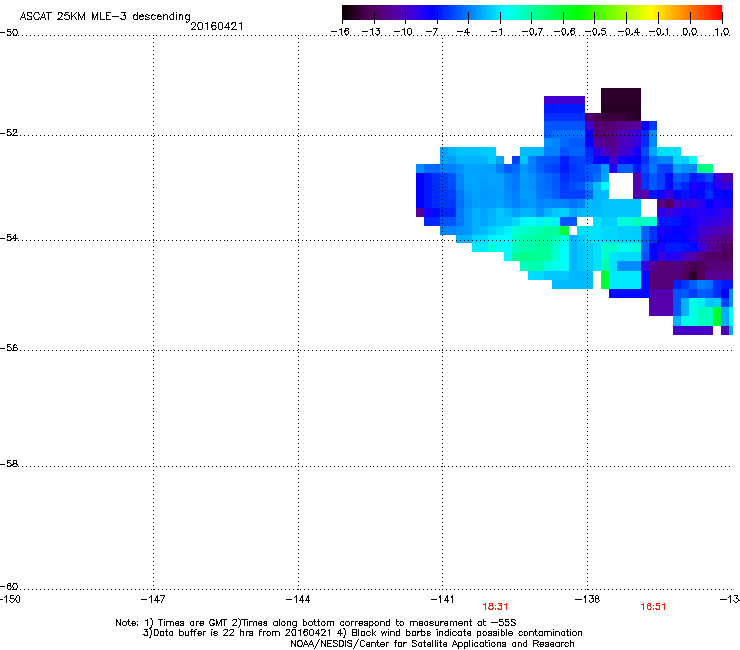Click the note line 'Times are GMT'

click(316, 623)
